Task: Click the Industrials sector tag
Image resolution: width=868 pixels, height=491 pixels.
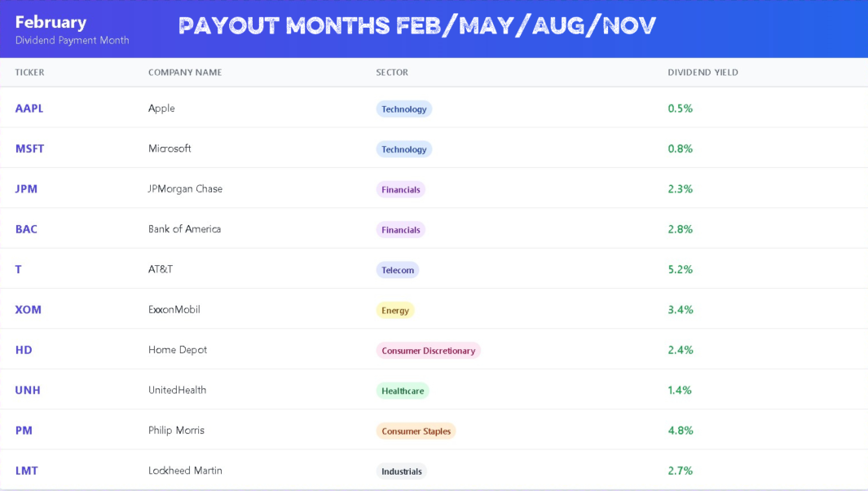Action: tap(401, 471)
